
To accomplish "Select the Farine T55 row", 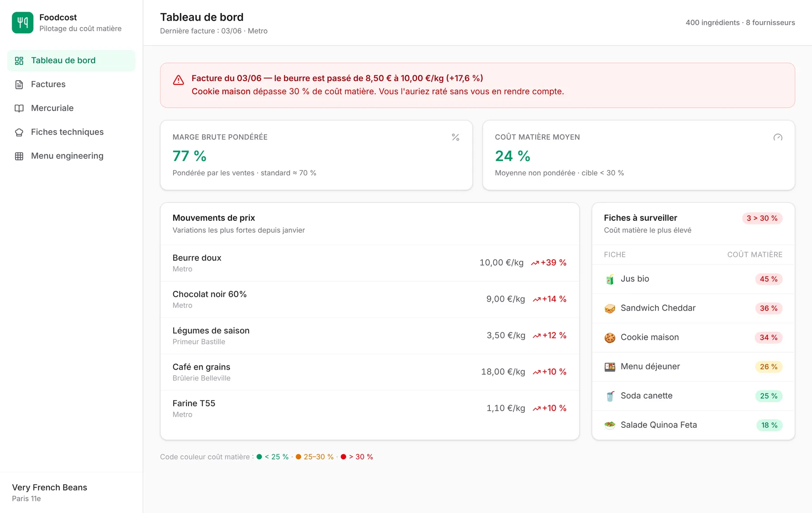I will click(x=369, y=409).
